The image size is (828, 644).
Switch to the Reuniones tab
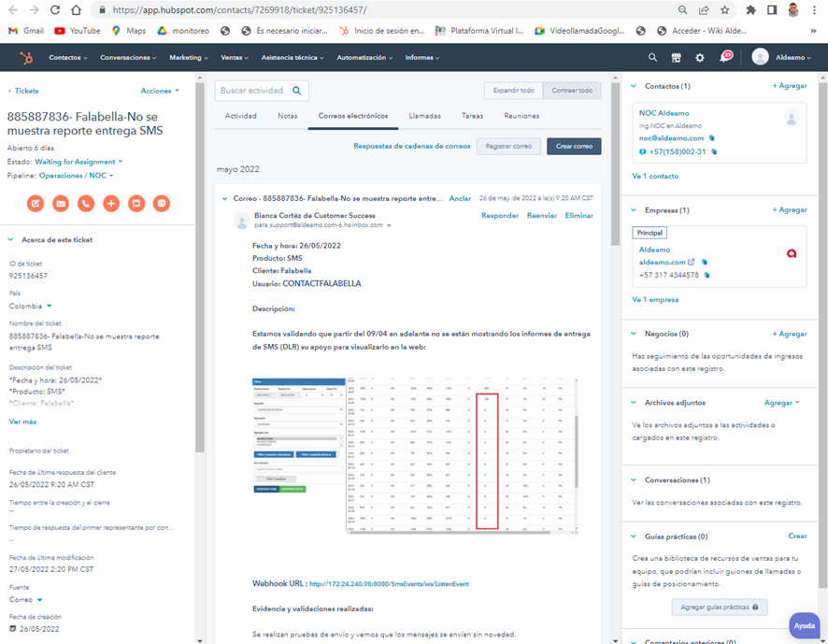[x=521, y=116]
